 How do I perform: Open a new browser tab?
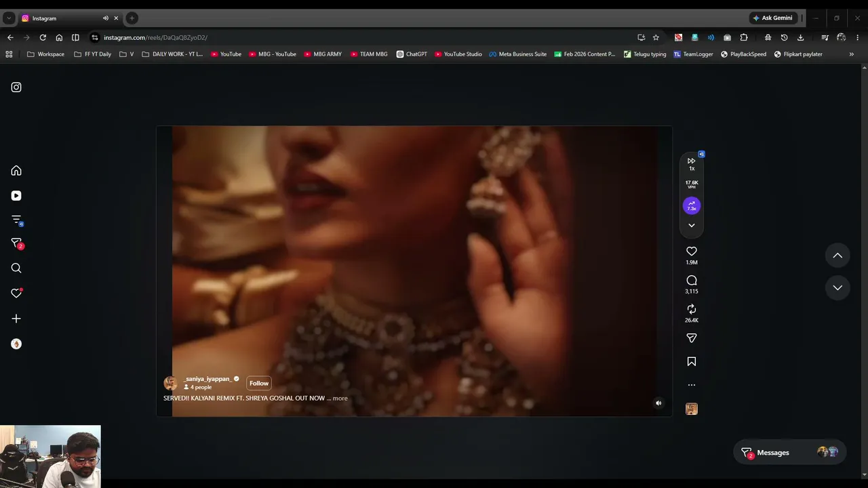132,18
